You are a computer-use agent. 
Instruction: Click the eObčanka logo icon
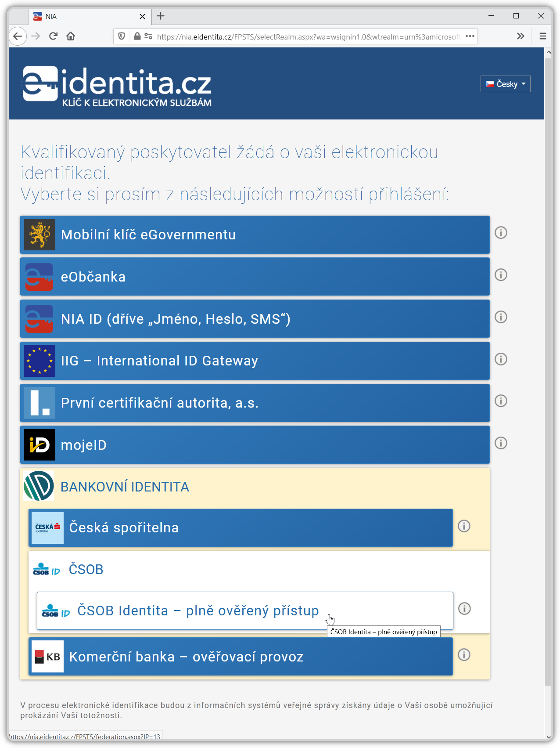(39, 276)
